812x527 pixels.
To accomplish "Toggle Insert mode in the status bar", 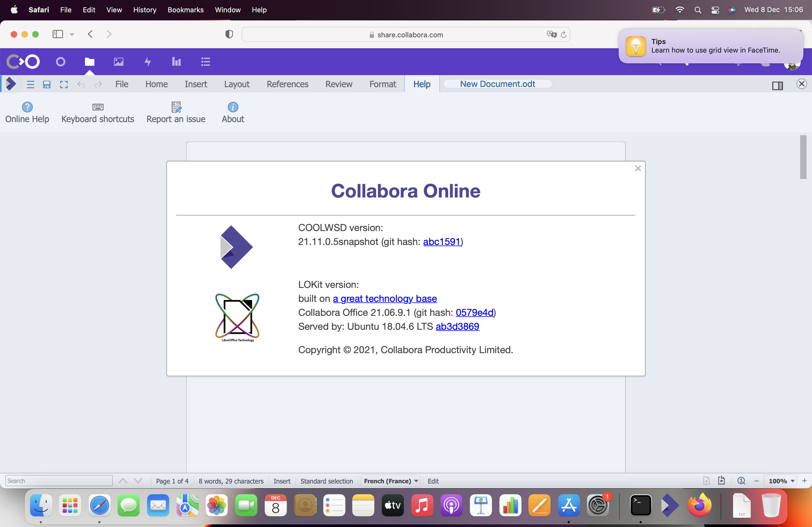I will 282,481.
